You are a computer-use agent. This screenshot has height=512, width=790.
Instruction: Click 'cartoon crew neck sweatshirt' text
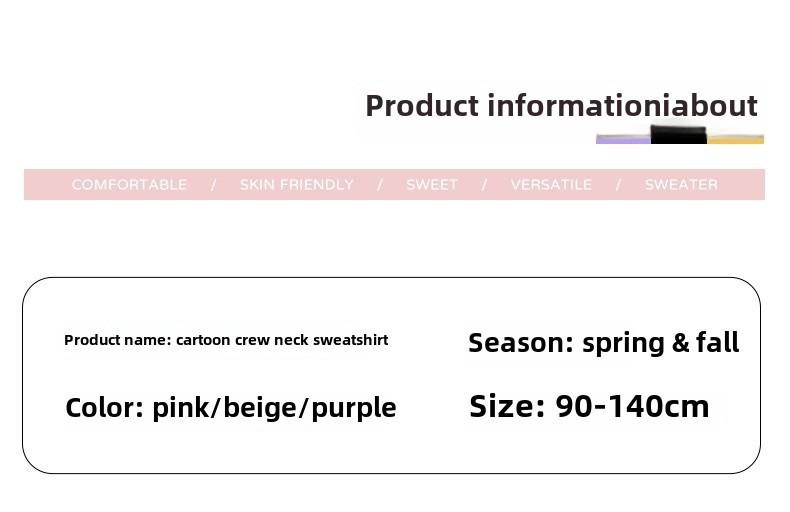(282, 340)
